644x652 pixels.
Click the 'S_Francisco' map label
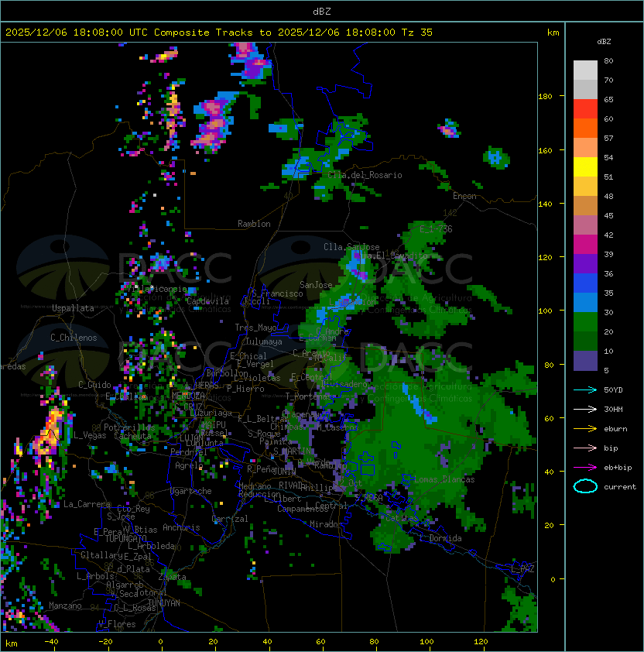pos(277,293)
